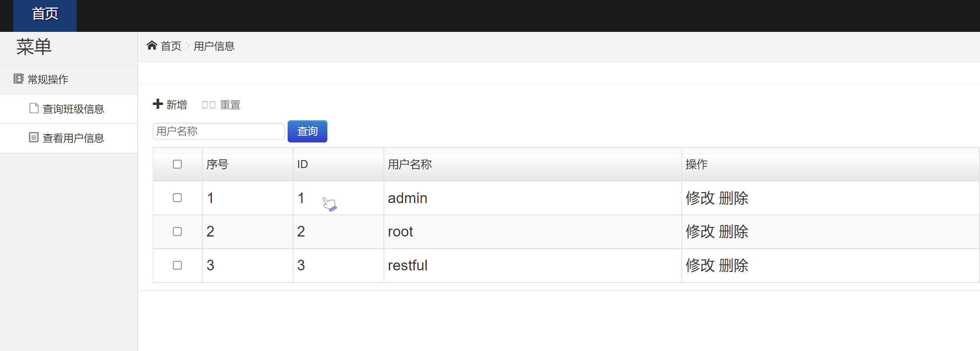The width and height of the screenshot is (980, 351).
Task: Collapse the 常规操作 menu group
Action: tap(48, 79)
